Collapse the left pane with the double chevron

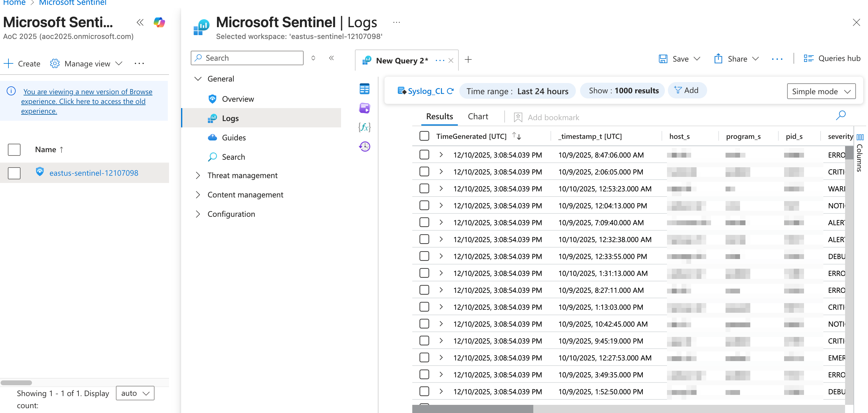coord(140,23)
